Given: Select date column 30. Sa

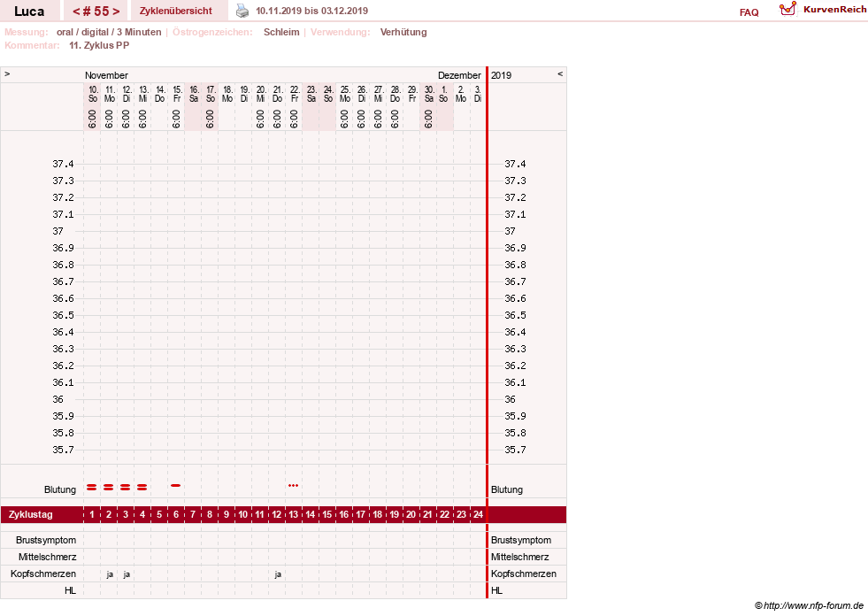Looking at the screenshot, I should [x=428, y=94].
